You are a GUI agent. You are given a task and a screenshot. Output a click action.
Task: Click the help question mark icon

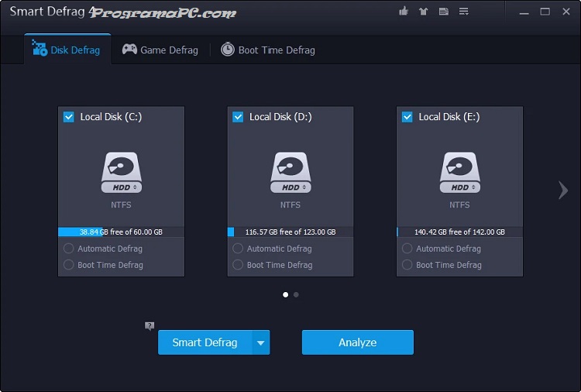click(x=150, y=326)
